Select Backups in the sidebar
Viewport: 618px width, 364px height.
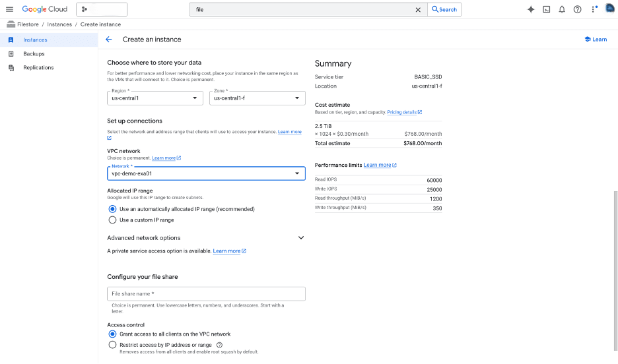pos(34,53)
